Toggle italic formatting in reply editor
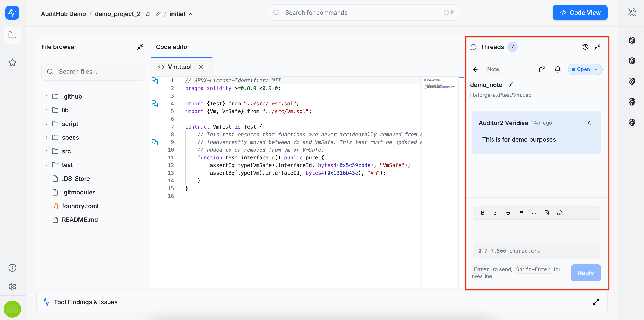Screen dimensions: 644x320 click(x=495, y=212)
